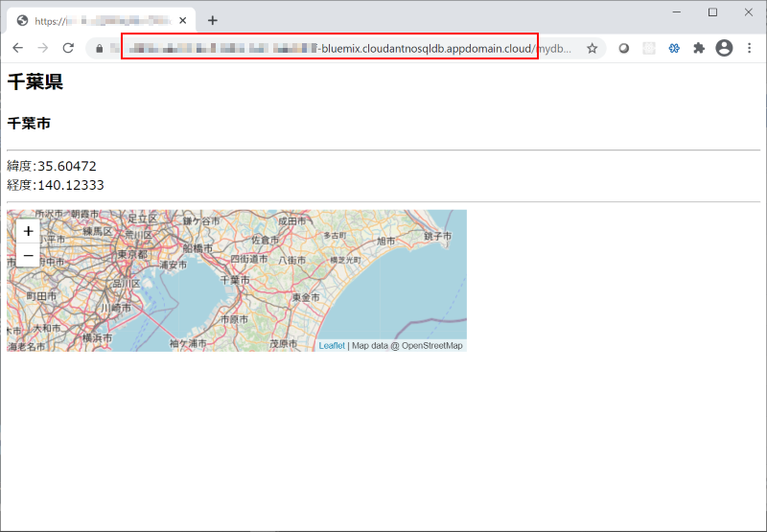Viewport: 767px width, 532px height.
Task: Click 四街道市 label on the map
Action: (249, 259)
